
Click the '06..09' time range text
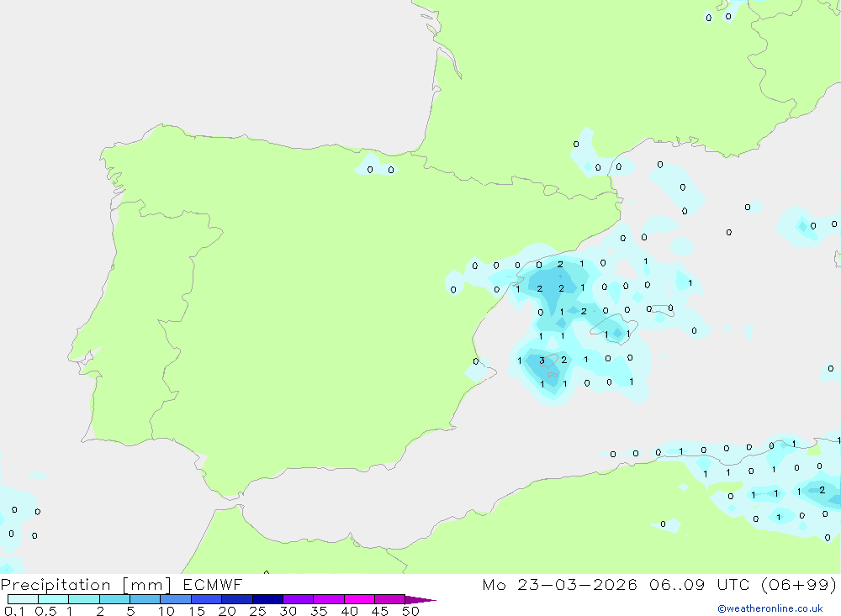tap(677, 584)
